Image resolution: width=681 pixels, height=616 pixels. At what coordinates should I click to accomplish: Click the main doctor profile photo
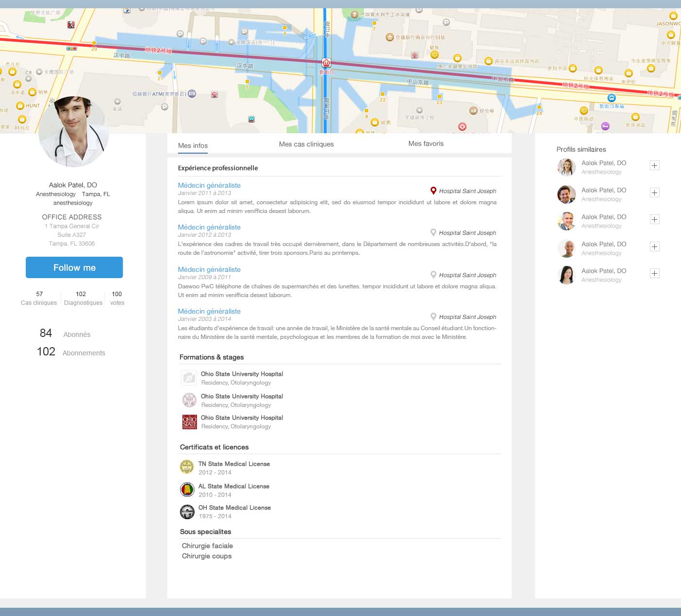pyautogui.click(x=73, y=132)
